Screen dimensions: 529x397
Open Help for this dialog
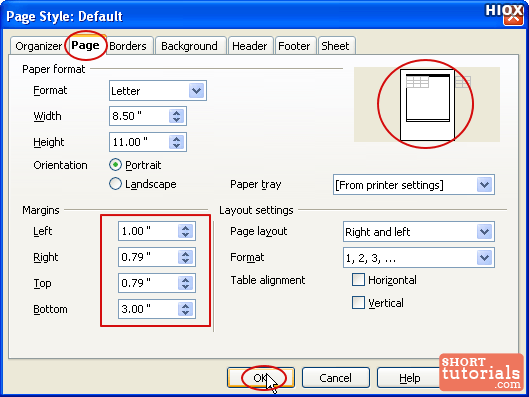click(x=410, y=378)
